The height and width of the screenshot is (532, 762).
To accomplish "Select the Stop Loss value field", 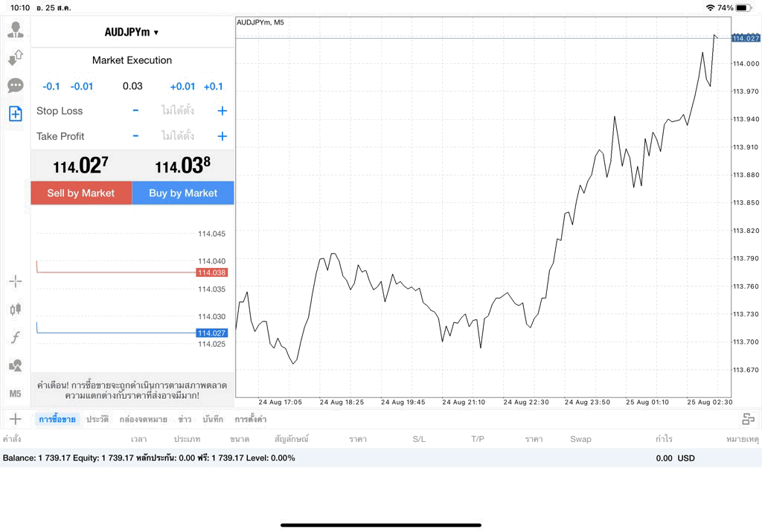I will coord(178,111).
